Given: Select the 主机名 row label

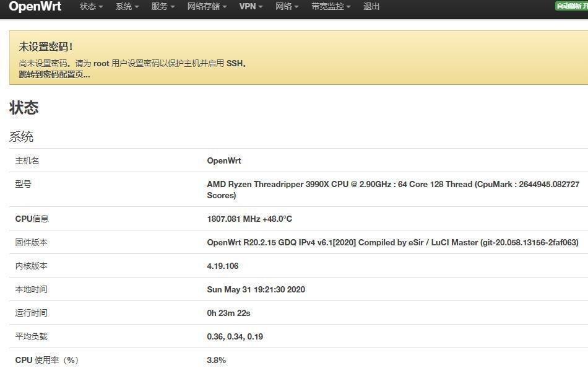Looking at the screenshot, I should 27,160.
